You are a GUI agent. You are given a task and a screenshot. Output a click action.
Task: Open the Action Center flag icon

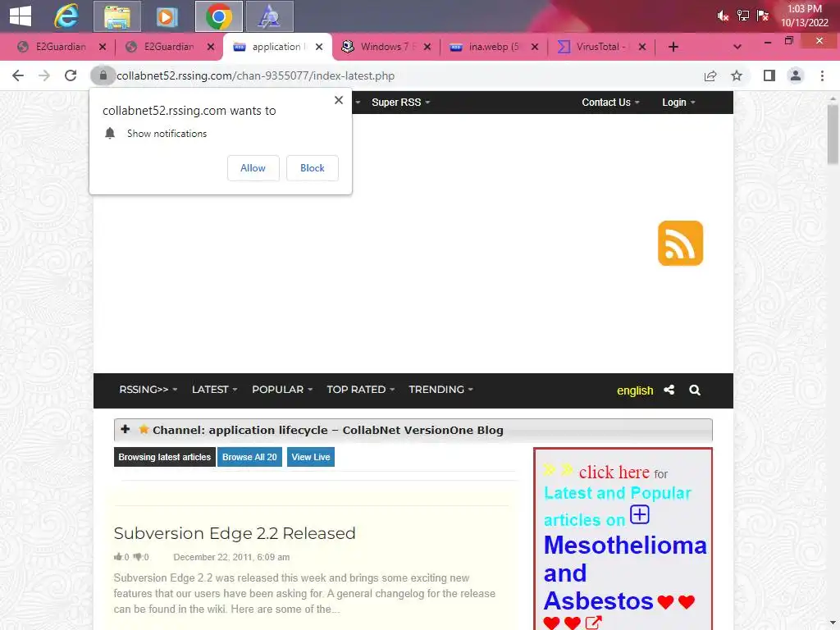click(762, 16)
